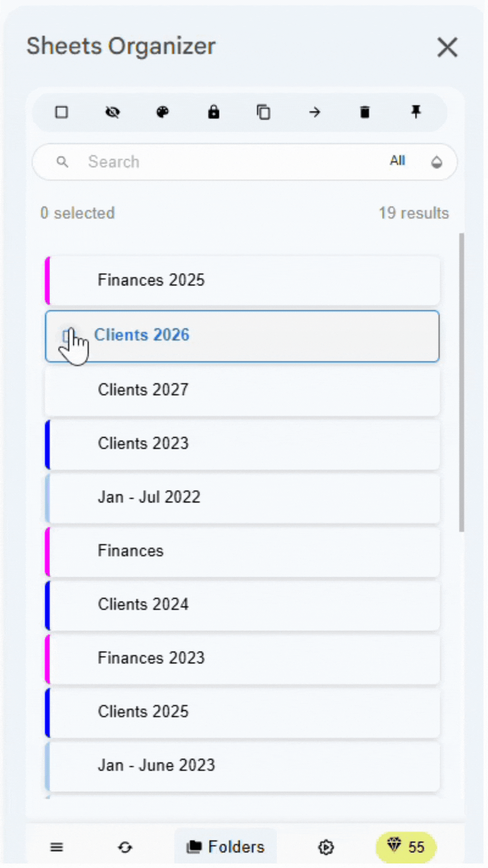This screenshot has width=488, height=868.
Task: Delete sheets using the trash icon
Action: (365, 112)
